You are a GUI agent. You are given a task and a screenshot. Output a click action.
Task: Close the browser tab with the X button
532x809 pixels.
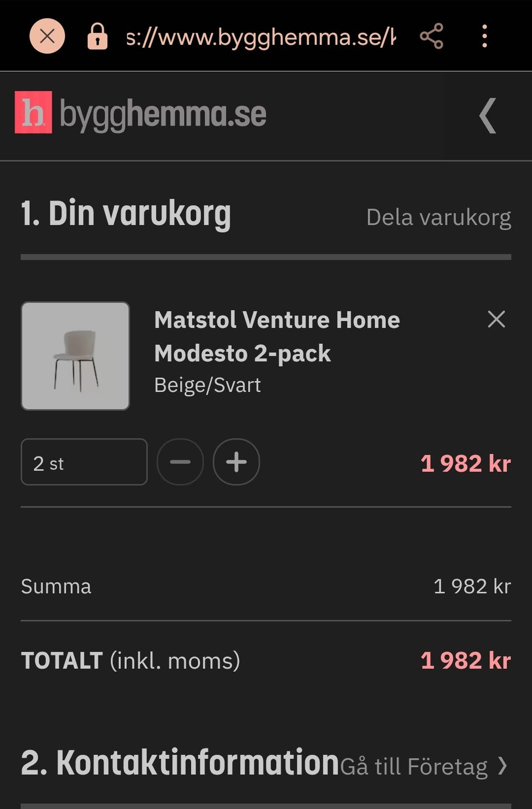[x=47, y=37]
